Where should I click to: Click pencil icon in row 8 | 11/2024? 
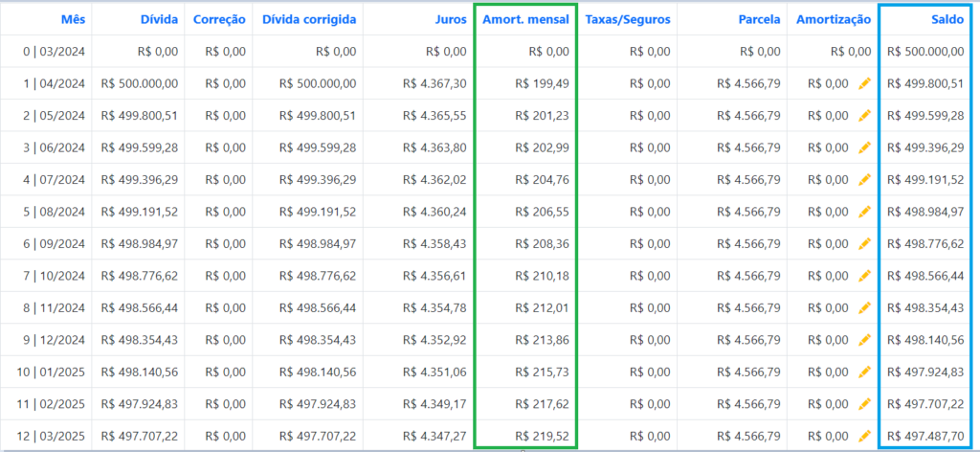pyautogui.click(x=864, y=308)
